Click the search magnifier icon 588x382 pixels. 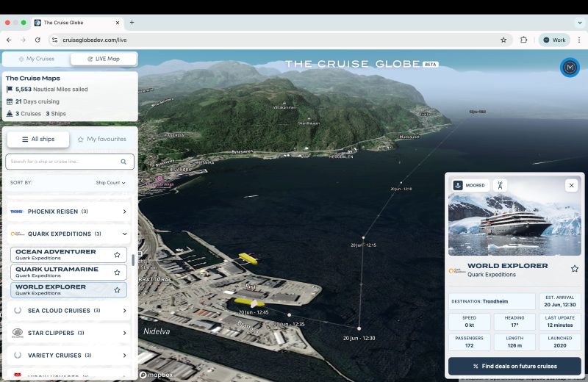pyautogui.click(x=123, y=162)
